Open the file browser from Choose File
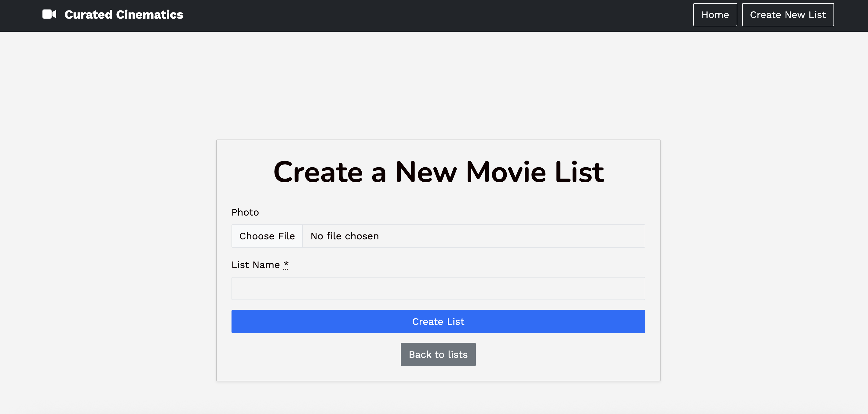 (267, 236)
